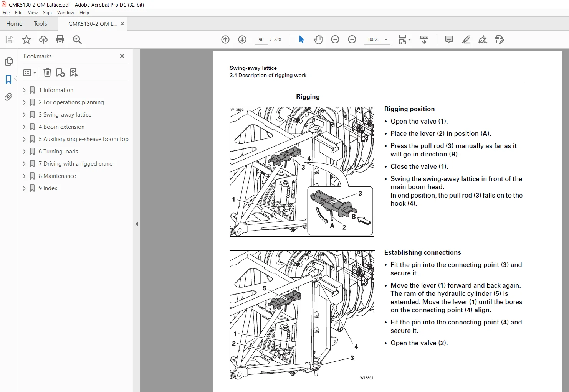
Task: Go to previous page arrow
Action: pyautogui.click(x=225, y=40)
